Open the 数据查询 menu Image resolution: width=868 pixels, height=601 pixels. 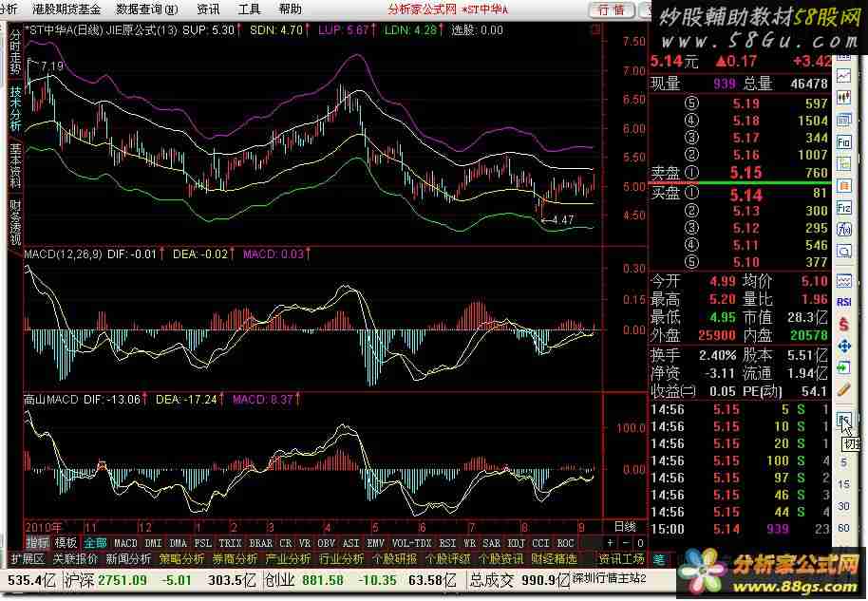click(x=147, y=9)
